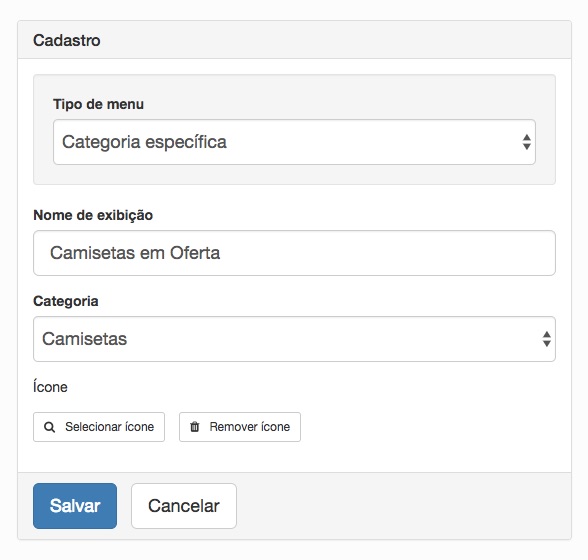
Task: Click the Selecionar ícone button
Action: click(99, 427)
